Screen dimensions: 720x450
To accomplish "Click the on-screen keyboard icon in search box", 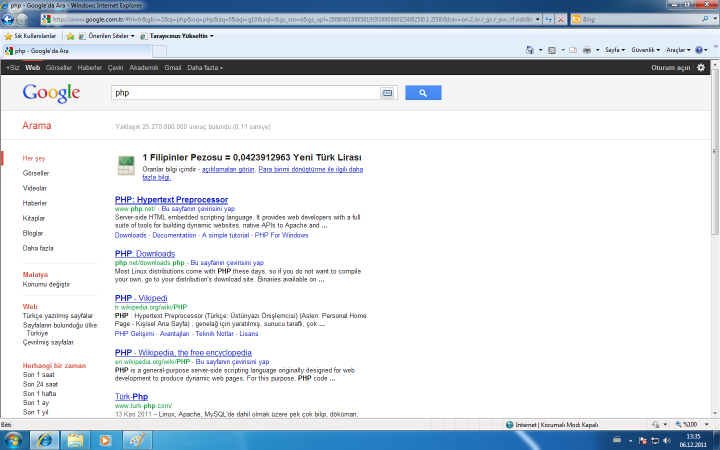I will pos(387,92).
